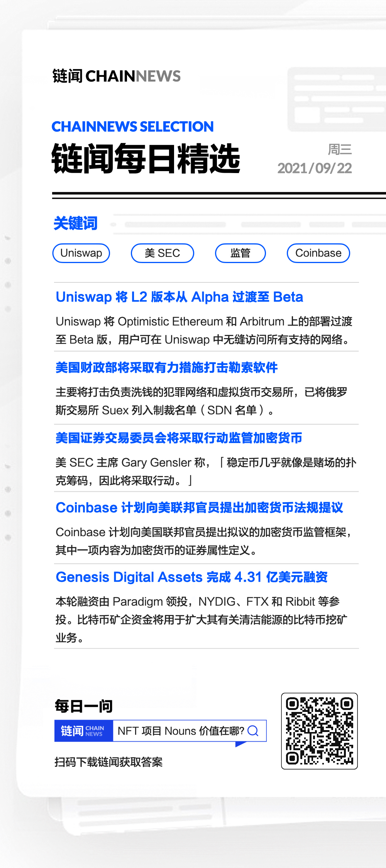This screenshot has height=868, width=386.
Task: Select the 监管 keyword tag
Action: pyautogui.click(x=240, y=253)
